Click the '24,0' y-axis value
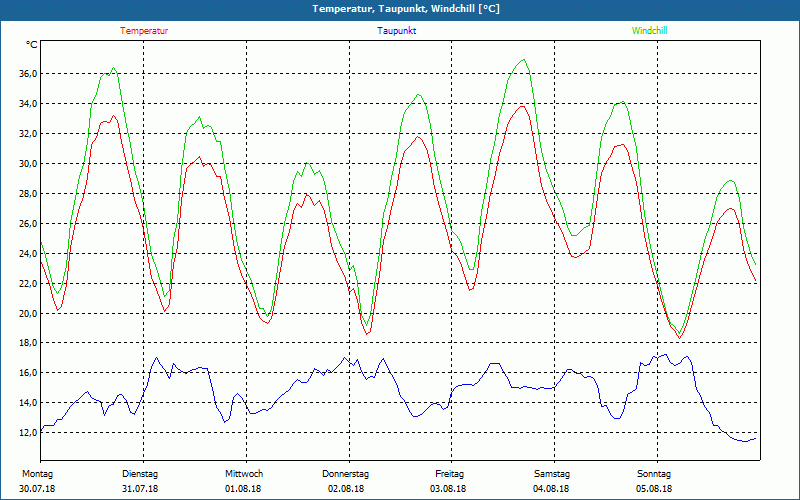The image size is (800, 500). point(28,254)
